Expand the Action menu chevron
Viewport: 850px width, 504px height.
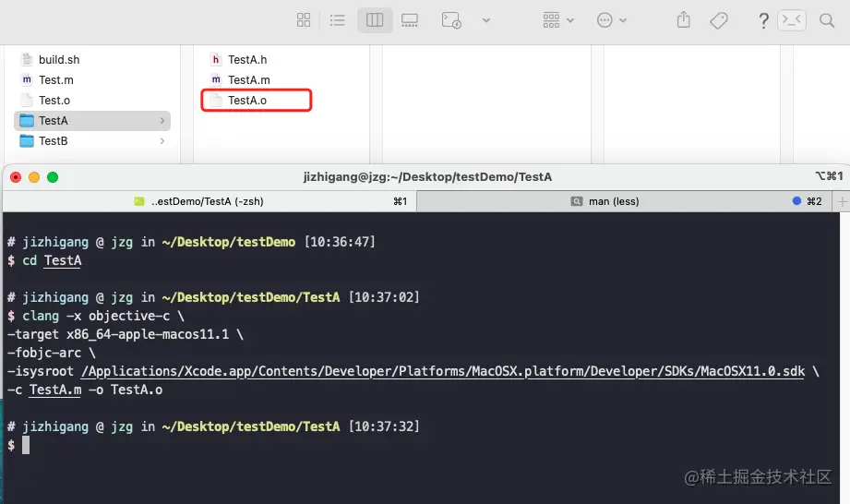pos(623,20)
